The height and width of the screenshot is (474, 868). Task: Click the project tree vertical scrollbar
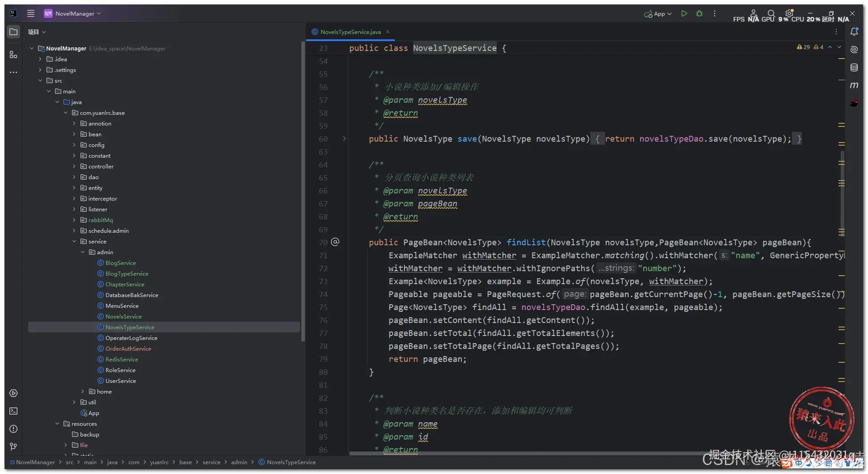point(303,192)
